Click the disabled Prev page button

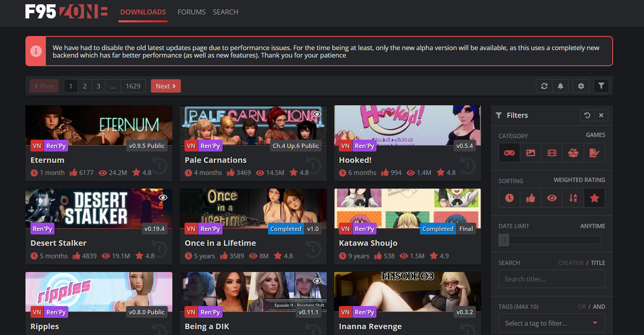click(x=44, y=86)
